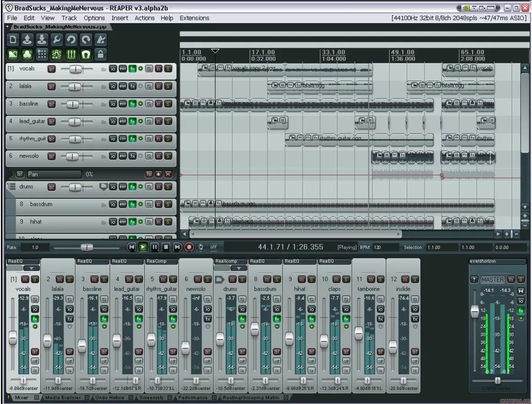Viewport: 532px width, 404px height.
Task: Click ReaComp FX slot on rhythm_guitar strip
Action: point(162,261)
